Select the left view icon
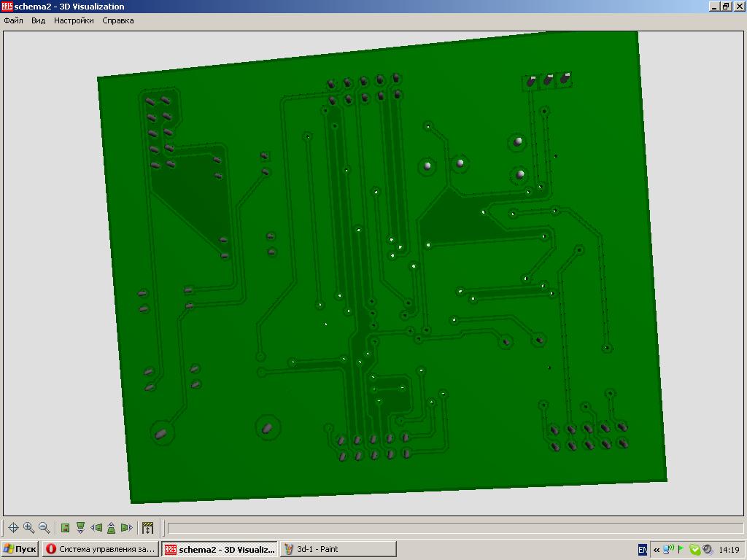The image size is (747, 560). pos(96,528)
